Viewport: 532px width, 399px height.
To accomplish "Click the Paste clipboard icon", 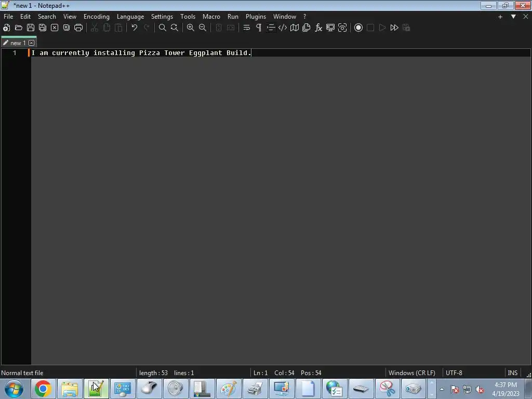I will (x=118, y=28).
